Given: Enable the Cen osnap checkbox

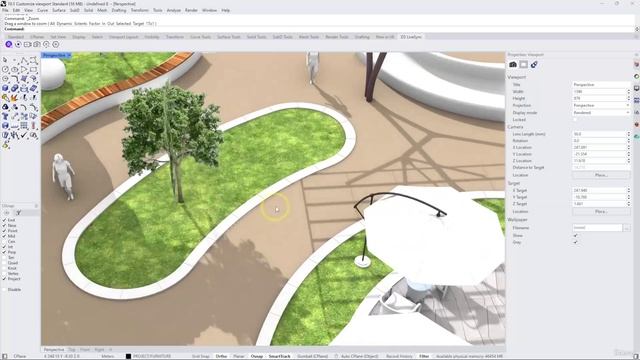Looking at the screenshot, I should click(x=4, y=241).
